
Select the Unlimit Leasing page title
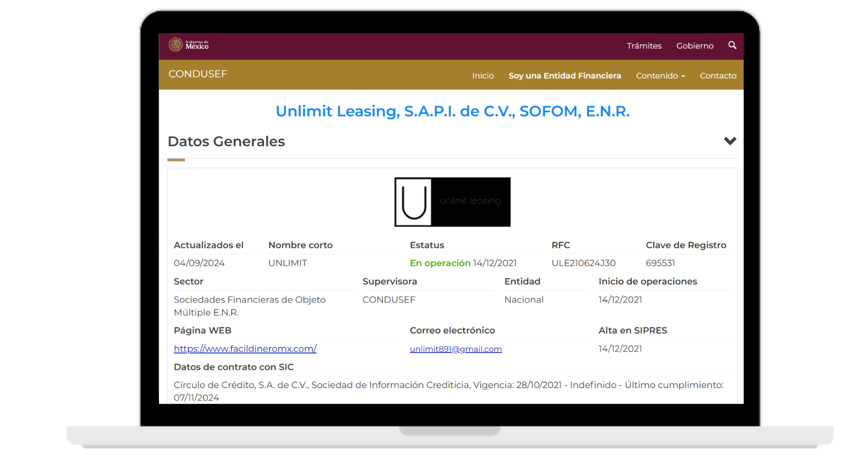point(452,111)
